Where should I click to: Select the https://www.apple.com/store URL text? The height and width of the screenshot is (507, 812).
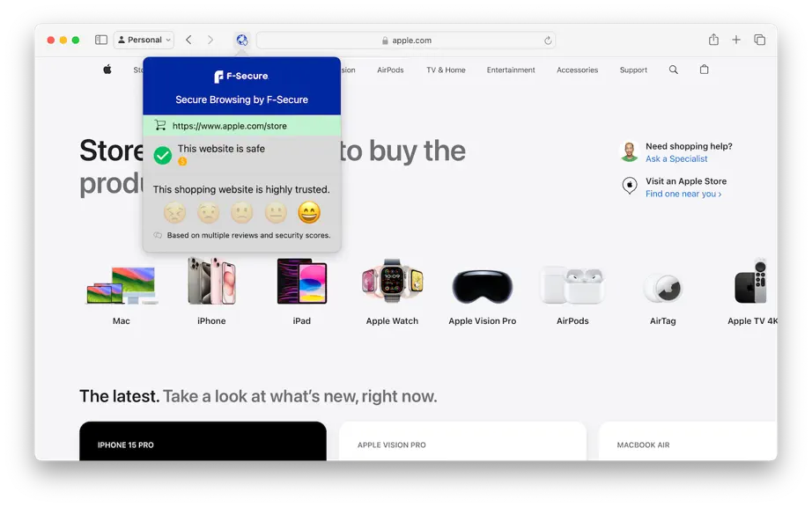click(229, 126)
